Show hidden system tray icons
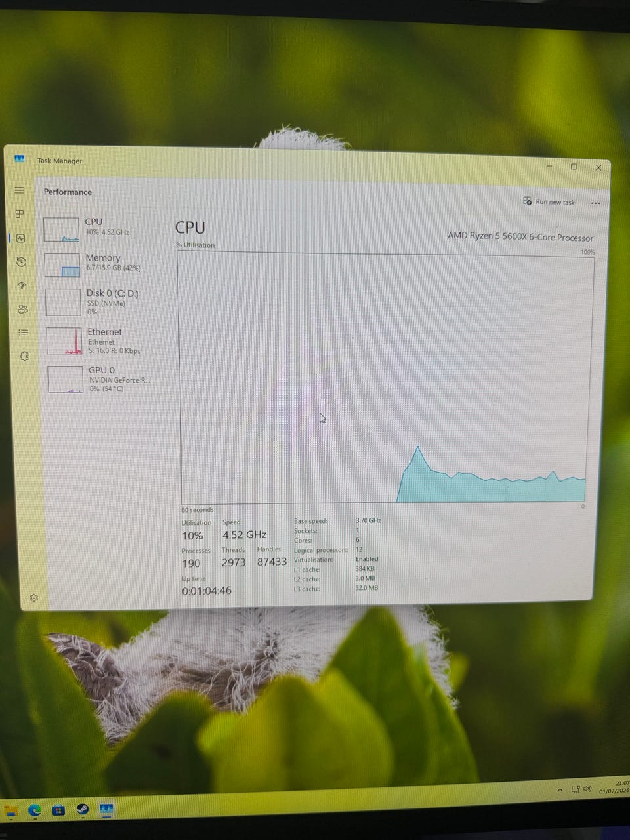 coord(560,790)
